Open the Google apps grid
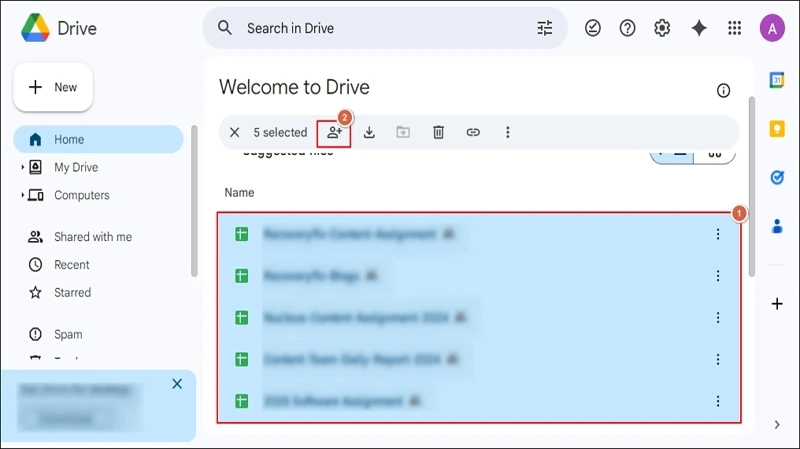Screen dimensions: 800x449 [735, 28]
